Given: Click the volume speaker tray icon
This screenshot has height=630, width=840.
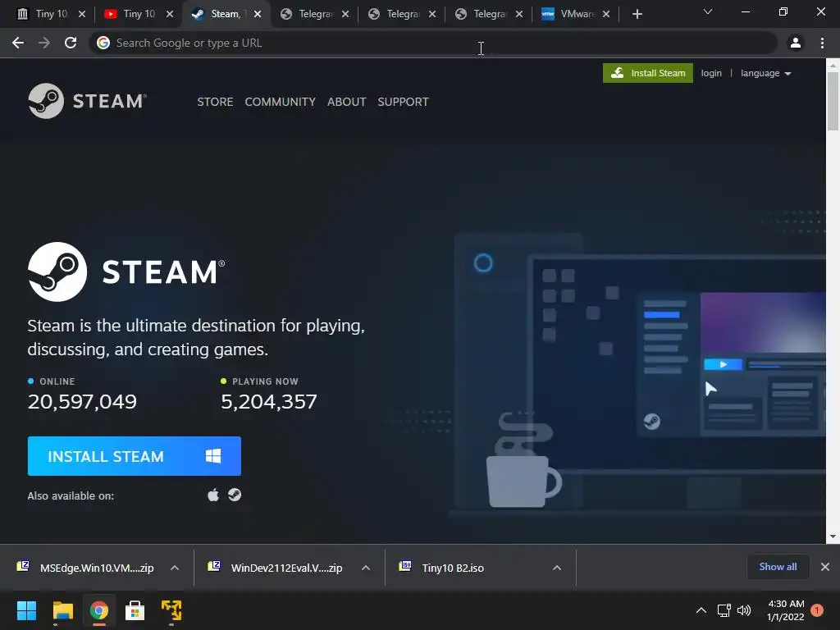Looking at the screenshot, I should pos(743,610).
